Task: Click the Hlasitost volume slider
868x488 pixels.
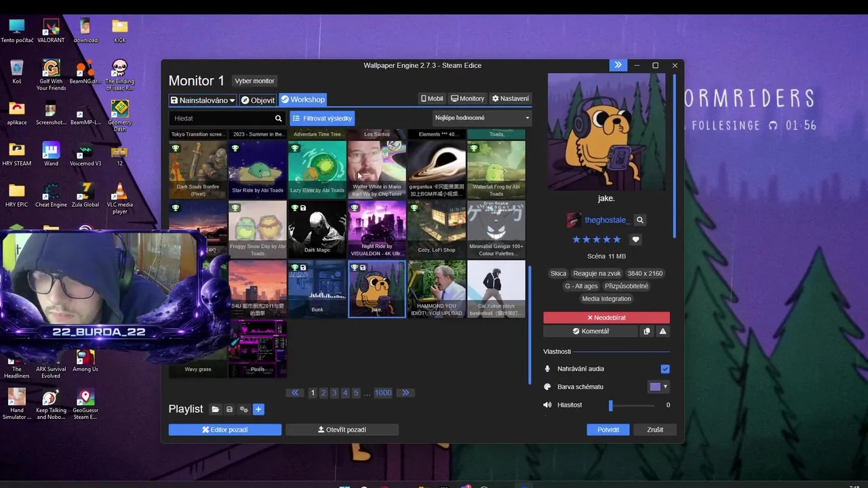Action: click(x=632, y=405)
